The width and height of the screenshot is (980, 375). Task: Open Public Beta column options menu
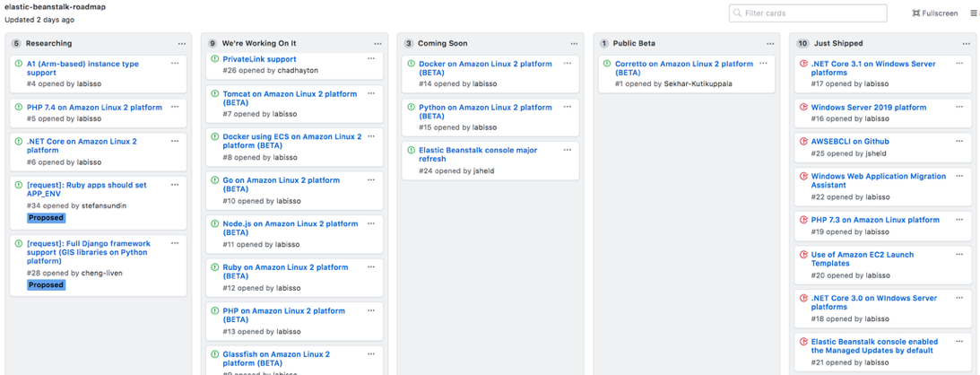point(770,43)
